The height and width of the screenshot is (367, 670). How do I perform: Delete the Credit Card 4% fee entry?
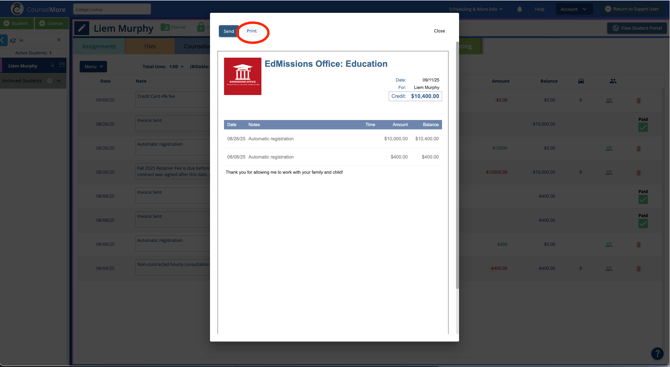pyautogui.click(x=639, y=100)
